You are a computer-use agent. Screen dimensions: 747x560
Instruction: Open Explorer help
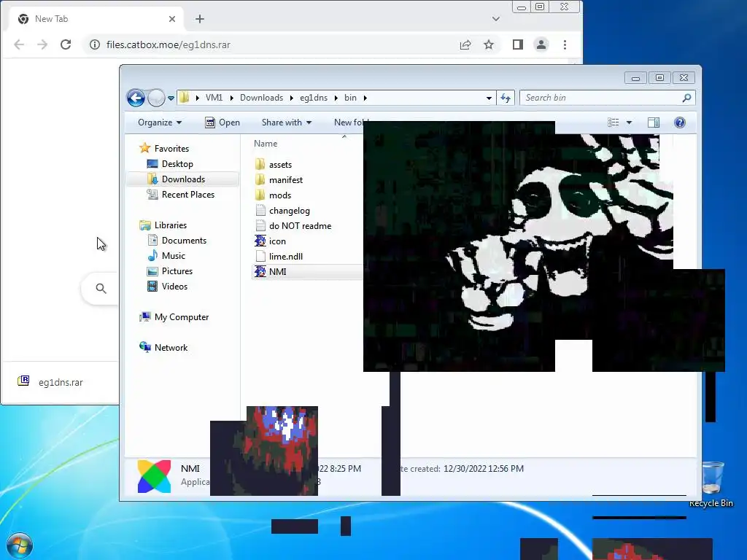(680, 122)
